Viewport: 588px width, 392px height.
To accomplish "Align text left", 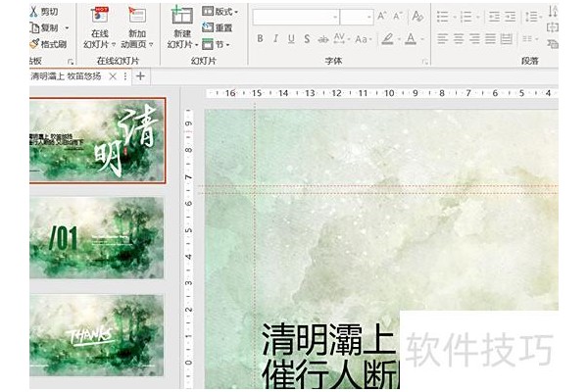I will pos(443,38).
